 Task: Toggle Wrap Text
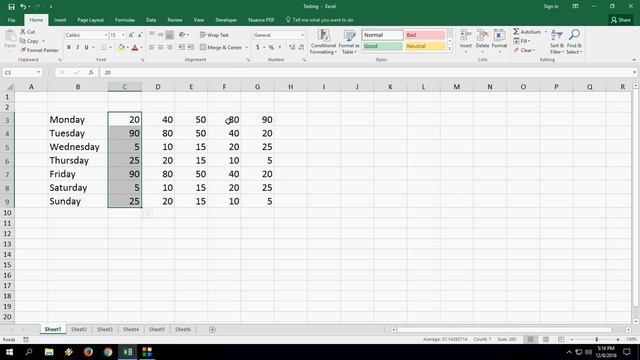tap(214, 35)
